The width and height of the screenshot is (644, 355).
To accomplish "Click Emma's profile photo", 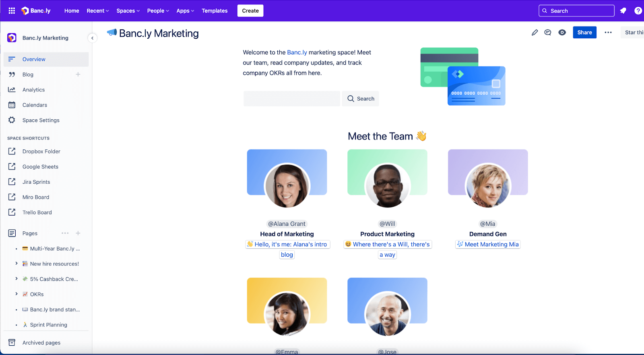I will (x=287, y=314).
